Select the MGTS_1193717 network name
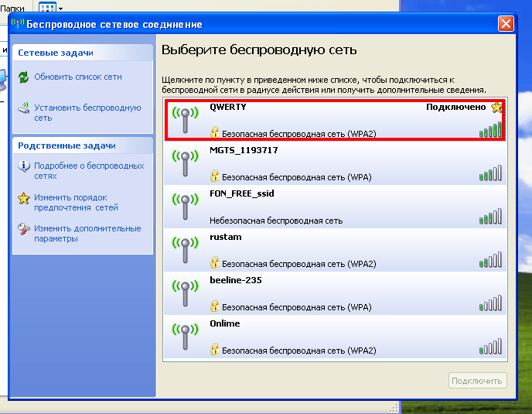The width and height of the screenshot is (532, 414). pos(244,150)
